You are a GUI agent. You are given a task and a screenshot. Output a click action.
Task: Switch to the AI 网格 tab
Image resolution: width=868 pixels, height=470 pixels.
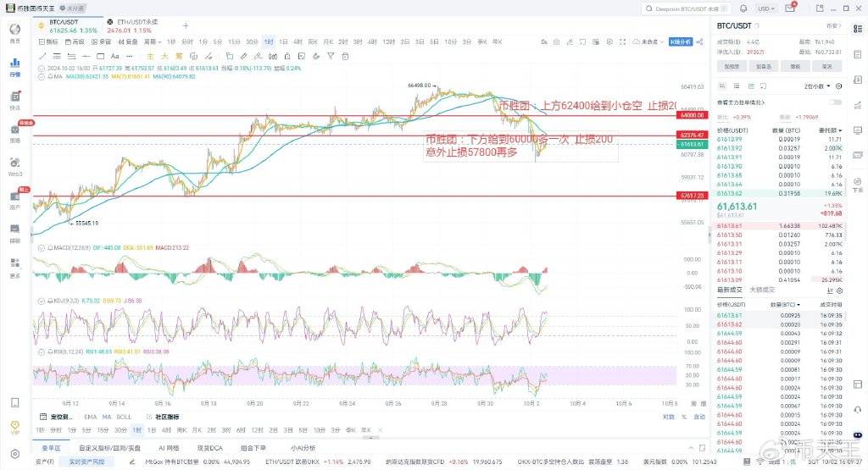tap(170, 447)
